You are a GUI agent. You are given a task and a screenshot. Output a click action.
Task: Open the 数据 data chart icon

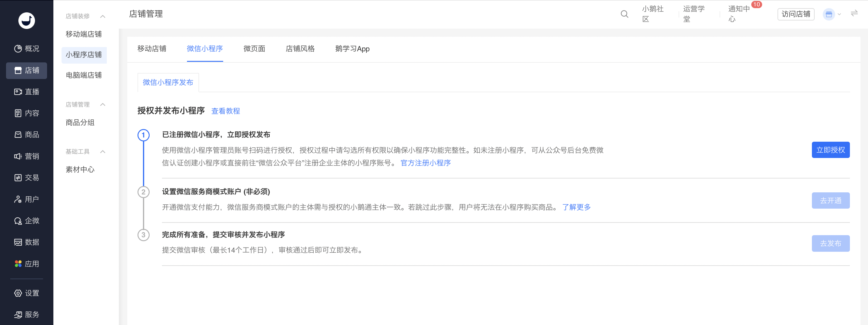pos(18,242)
